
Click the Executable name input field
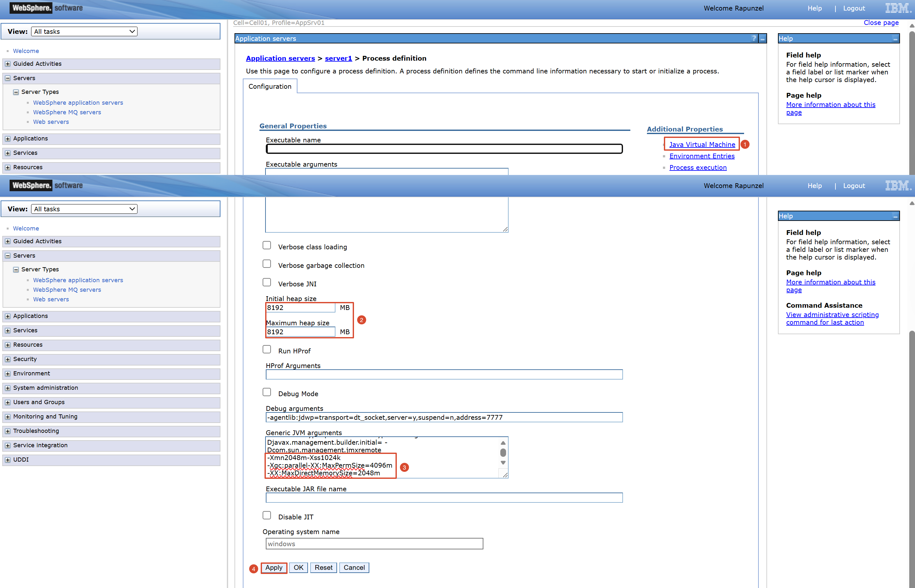click(444, 149)
